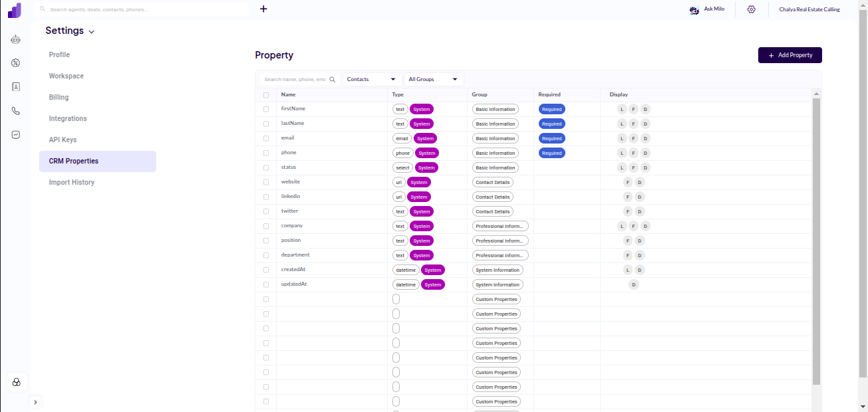Open the contacts address book icon
Viewport: 868px width, 412px height.
point(15,86)
